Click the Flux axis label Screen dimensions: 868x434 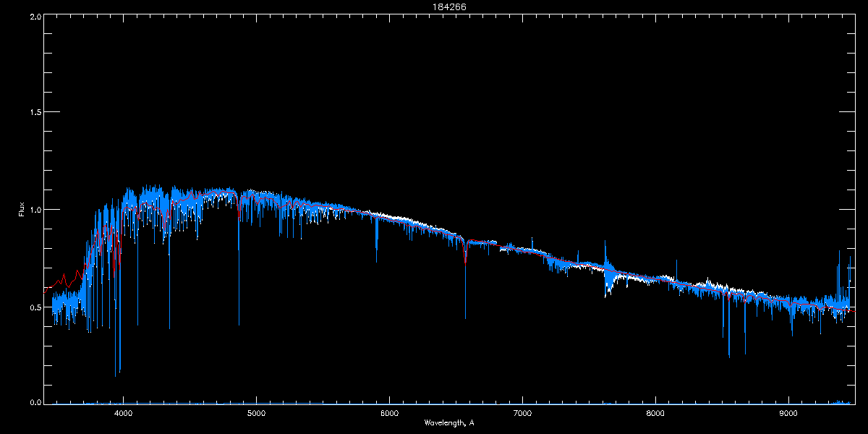click(x=22, y=209)
